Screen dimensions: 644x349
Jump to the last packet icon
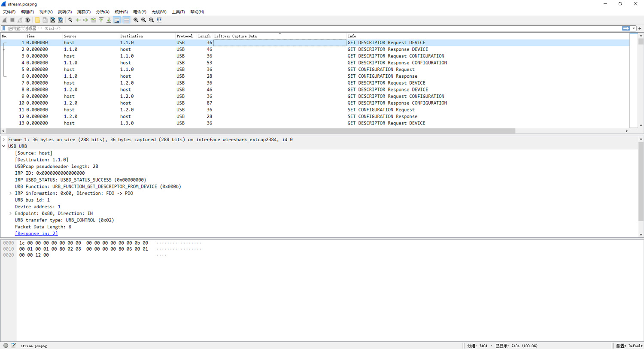pos(109,20)
